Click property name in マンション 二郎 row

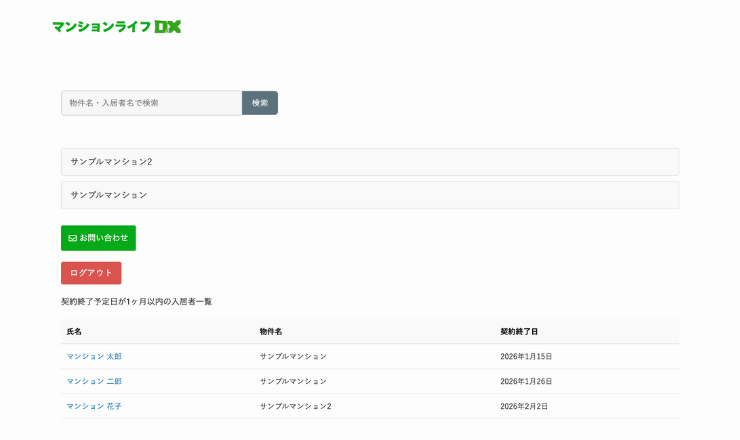293,381
